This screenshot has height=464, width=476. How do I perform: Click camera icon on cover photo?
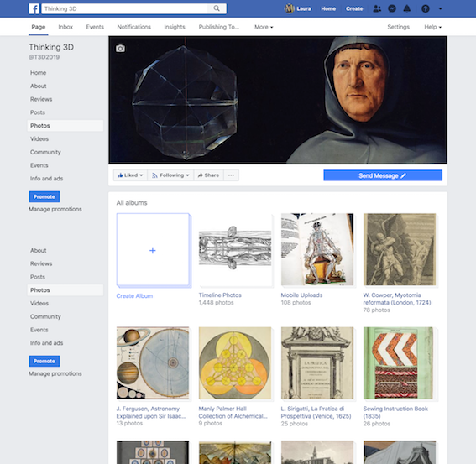click(120, 49)
